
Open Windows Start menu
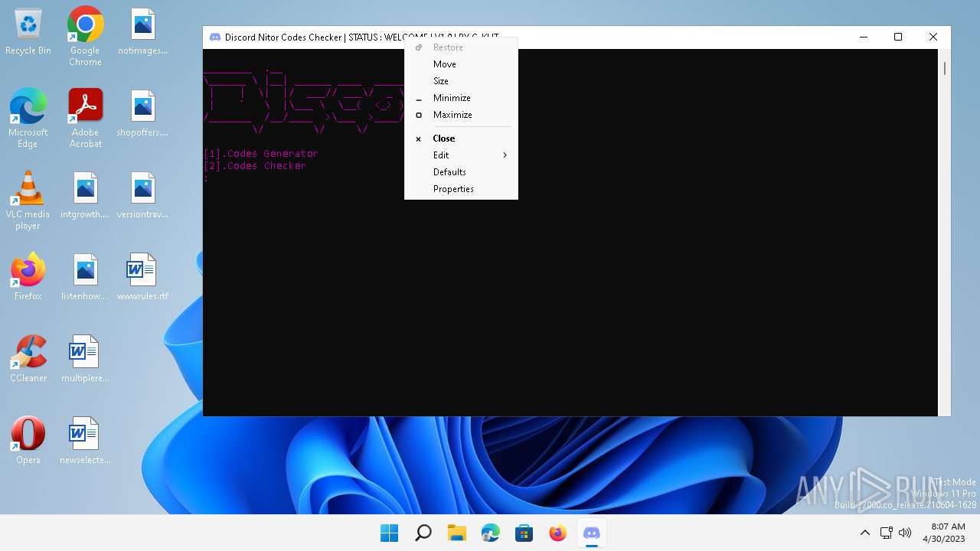point(389,533)
